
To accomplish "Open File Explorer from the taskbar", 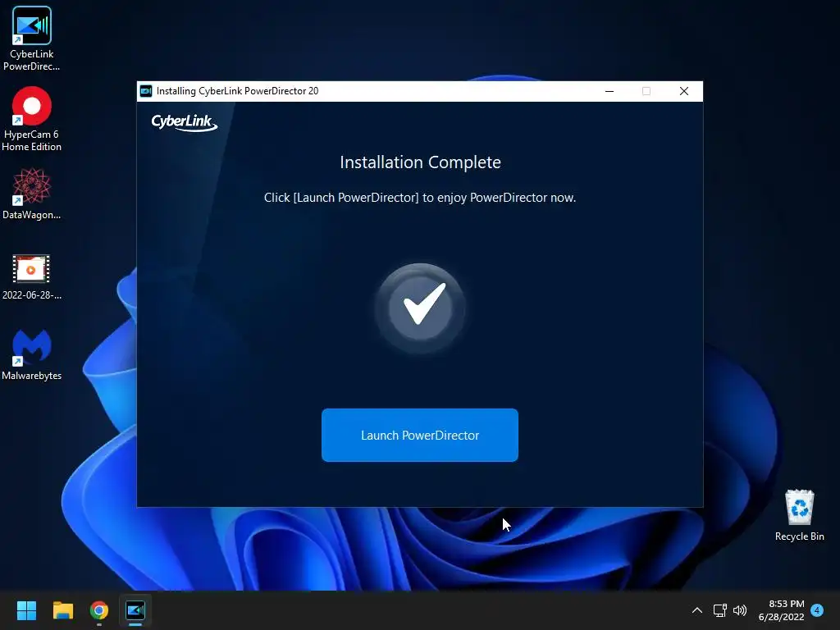I will coord(62,610).
